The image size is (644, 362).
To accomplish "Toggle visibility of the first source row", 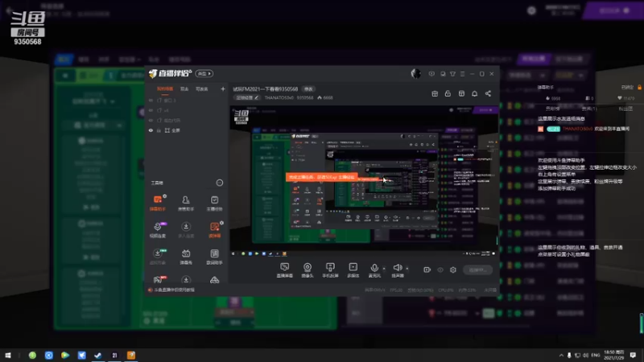I will tap(151, 100).
